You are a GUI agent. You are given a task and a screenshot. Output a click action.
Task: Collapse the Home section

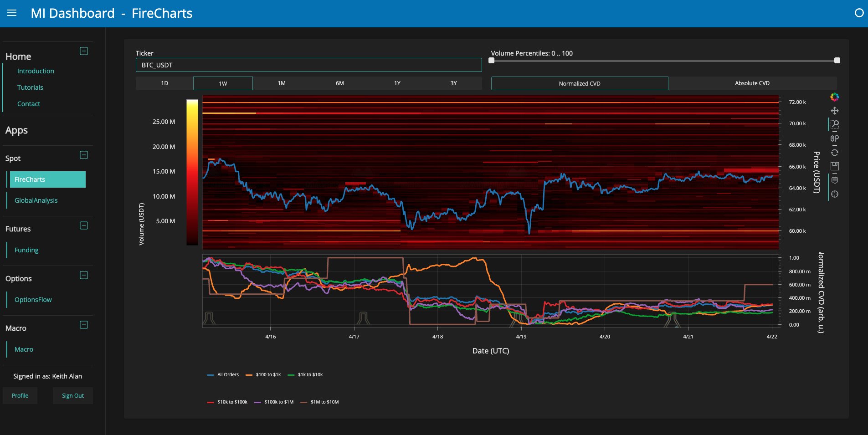click(x=84, y=51)
